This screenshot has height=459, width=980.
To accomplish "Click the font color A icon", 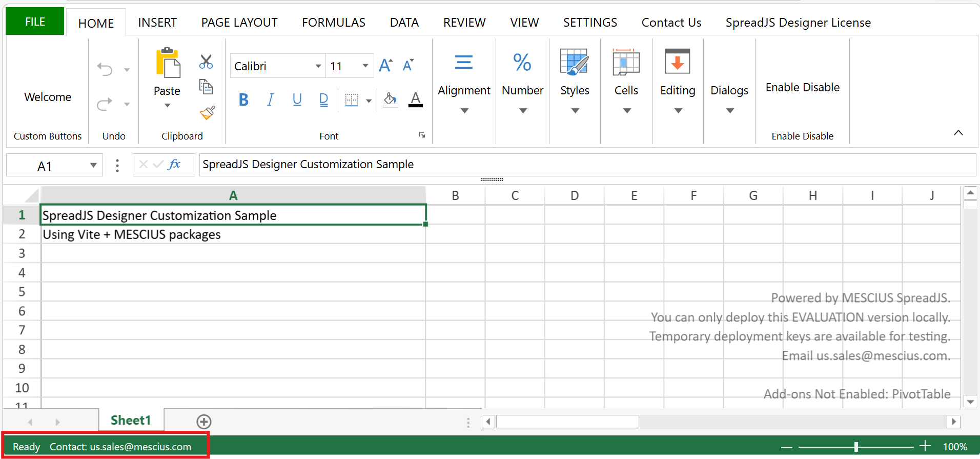I will pos(416,99).
